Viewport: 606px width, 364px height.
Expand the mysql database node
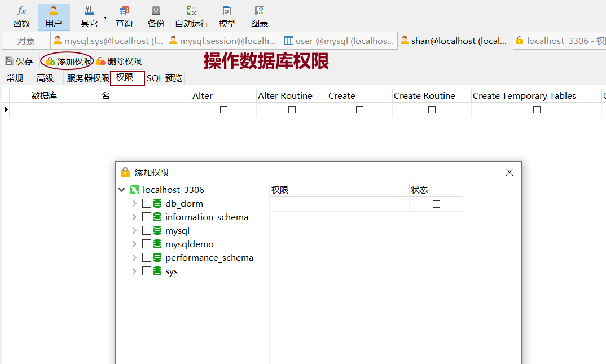pos(134,230)
